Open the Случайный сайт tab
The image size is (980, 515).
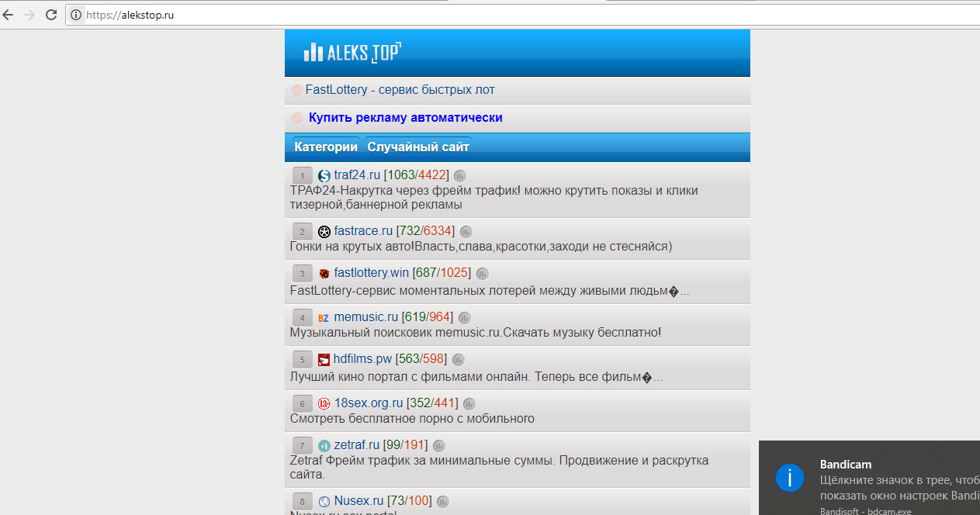[x=418, y=147]
